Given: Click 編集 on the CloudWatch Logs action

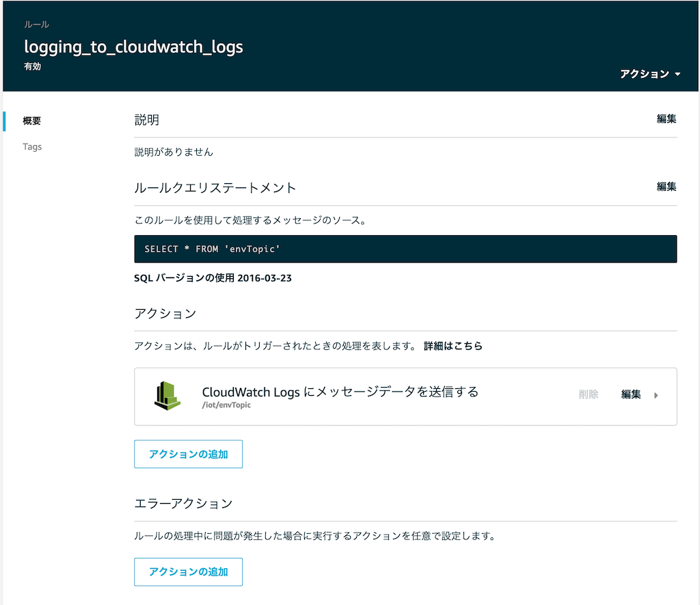Looking at the screenshot, I should [x=631, y=394].
